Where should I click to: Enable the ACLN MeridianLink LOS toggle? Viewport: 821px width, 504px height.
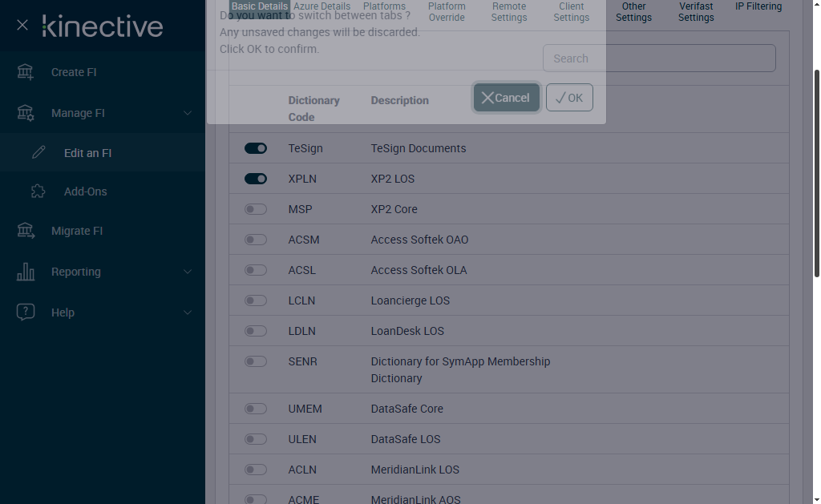coord(256,470)
